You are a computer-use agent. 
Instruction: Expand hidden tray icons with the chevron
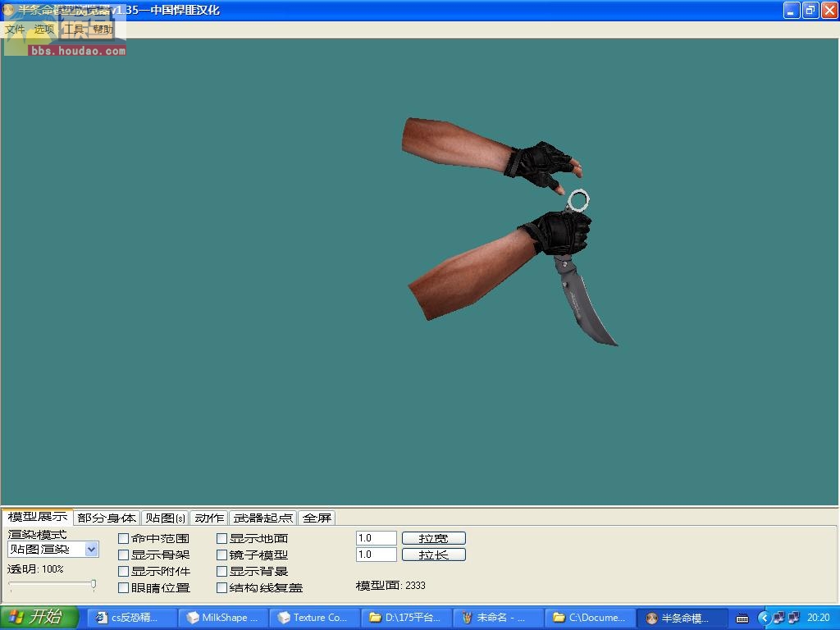pos(764,619)
